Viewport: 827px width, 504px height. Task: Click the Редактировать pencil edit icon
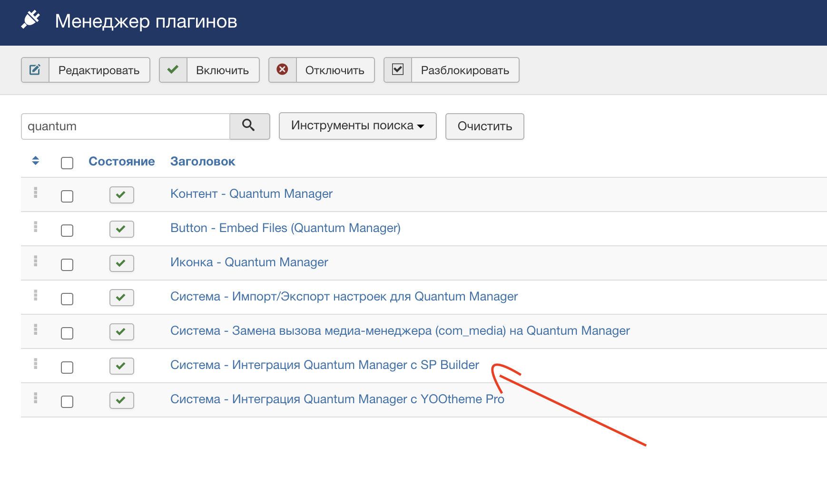pyautogui.click(x=35, y=70)
